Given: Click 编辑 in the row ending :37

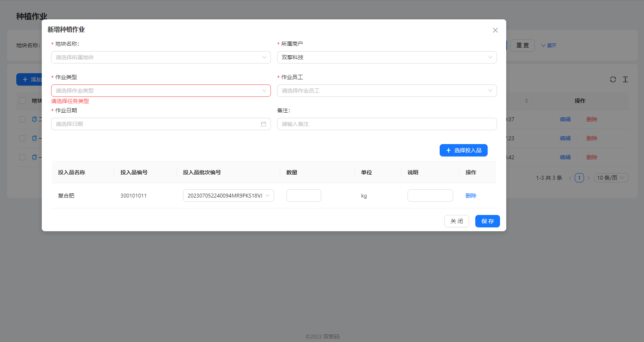Looking at the screenshot, I should 565,119.
